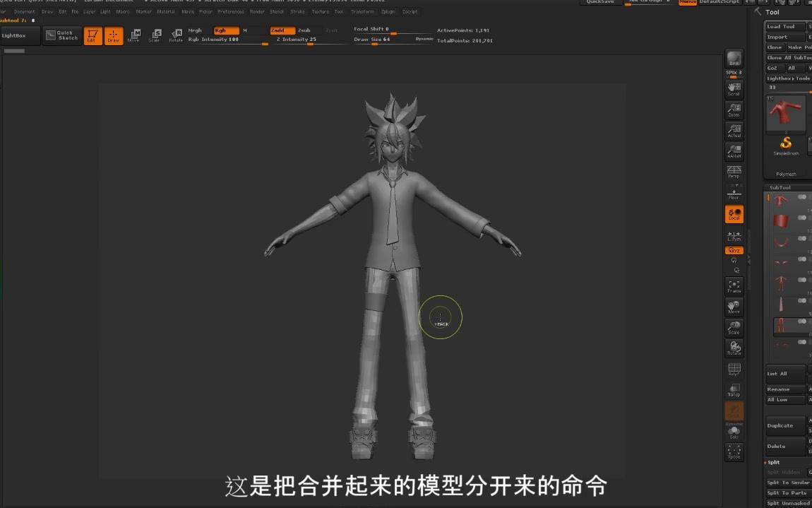This screenshot has height=508, width=812.
Task: Select the Move transform icon in top shelf
Action: (x=134, y=36)
